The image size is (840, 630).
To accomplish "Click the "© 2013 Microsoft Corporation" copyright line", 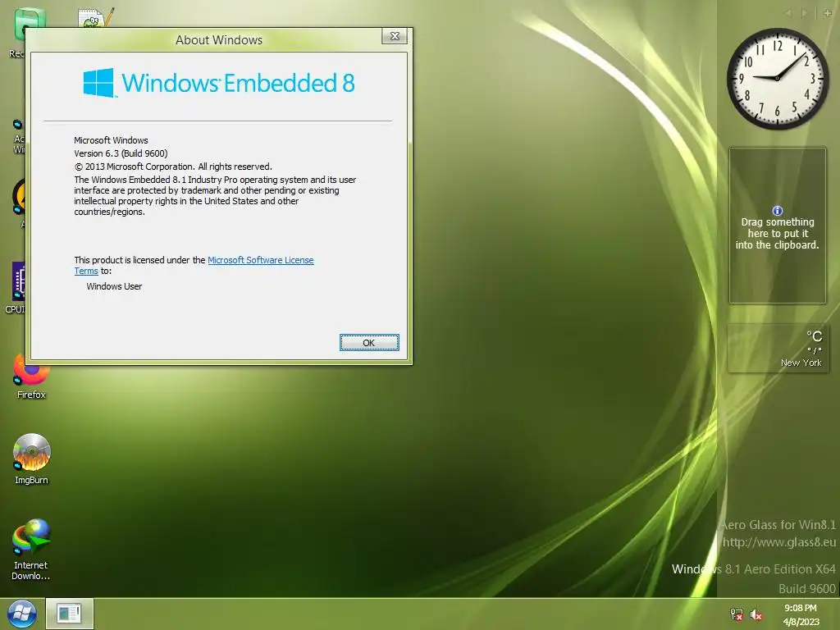I will click(173, 167).
